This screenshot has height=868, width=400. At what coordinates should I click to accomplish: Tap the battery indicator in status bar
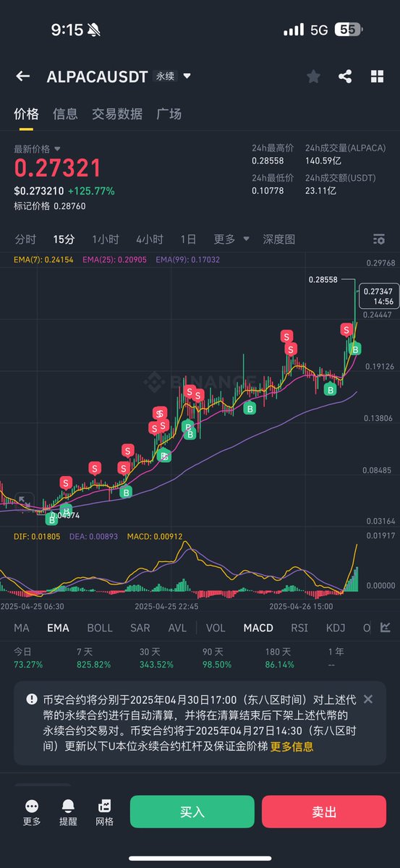click(348, 30)
